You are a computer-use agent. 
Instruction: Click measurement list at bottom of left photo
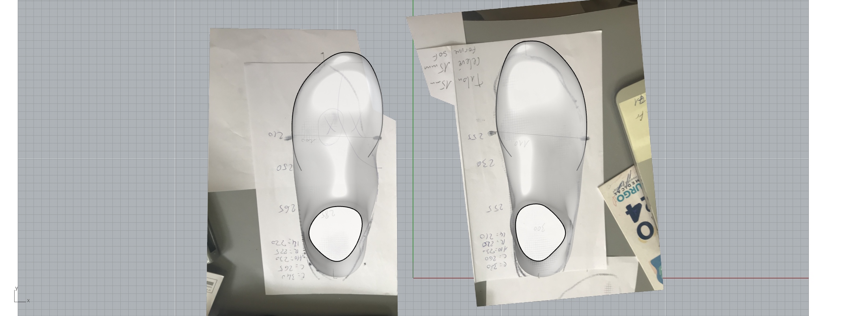pyautogui.click(x=287, y=259)
